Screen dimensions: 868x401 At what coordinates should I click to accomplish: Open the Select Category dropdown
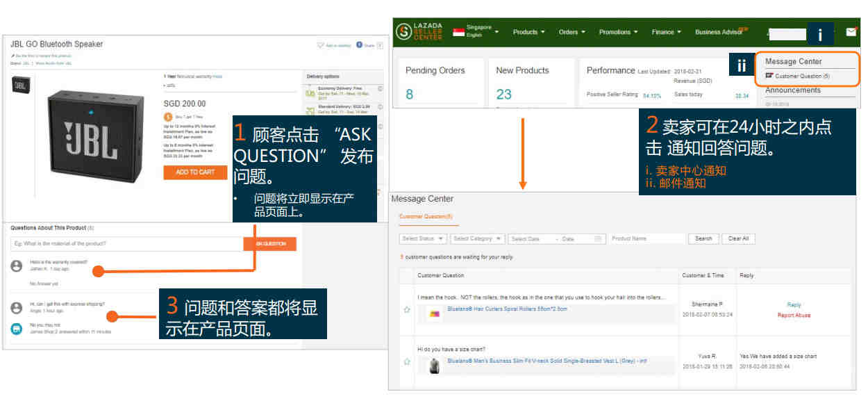pyautogui.click(x=476, y=238)
